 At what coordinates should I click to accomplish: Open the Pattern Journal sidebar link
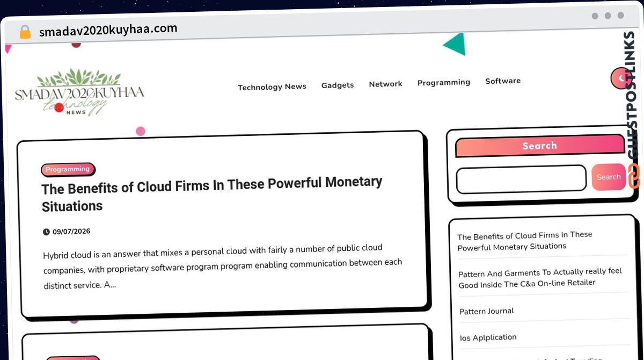487,311
